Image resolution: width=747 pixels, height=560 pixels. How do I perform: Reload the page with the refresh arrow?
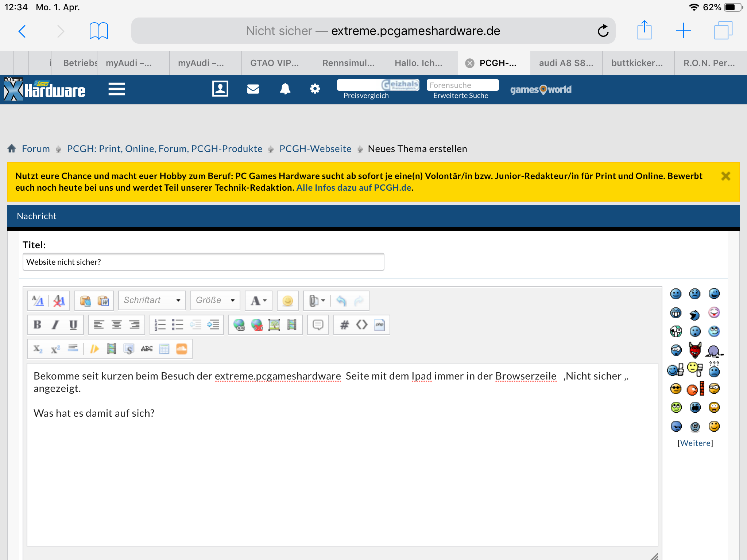pyautogui.click(x=603, y=31)
